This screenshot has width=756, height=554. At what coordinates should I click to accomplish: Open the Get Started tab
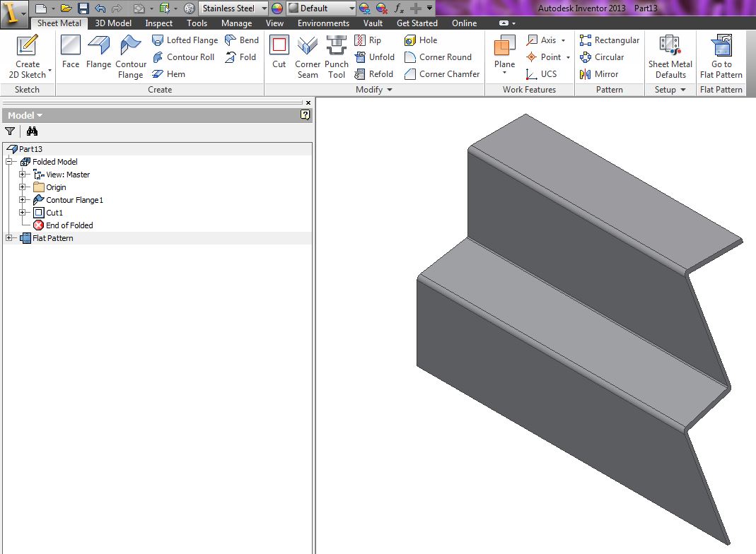pos(417,23)
